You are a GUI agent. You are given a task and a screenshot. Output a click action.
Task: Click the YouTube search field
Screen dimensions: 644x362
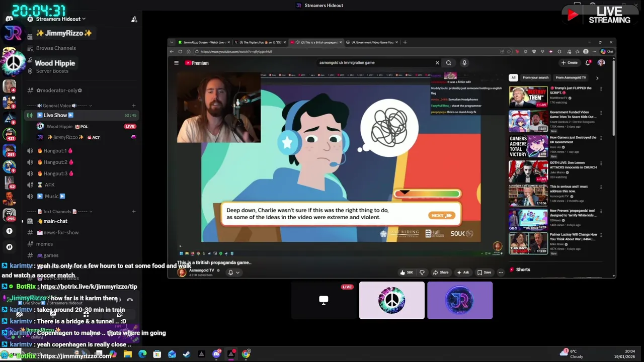pyautogui.click(x=375, y=63)
